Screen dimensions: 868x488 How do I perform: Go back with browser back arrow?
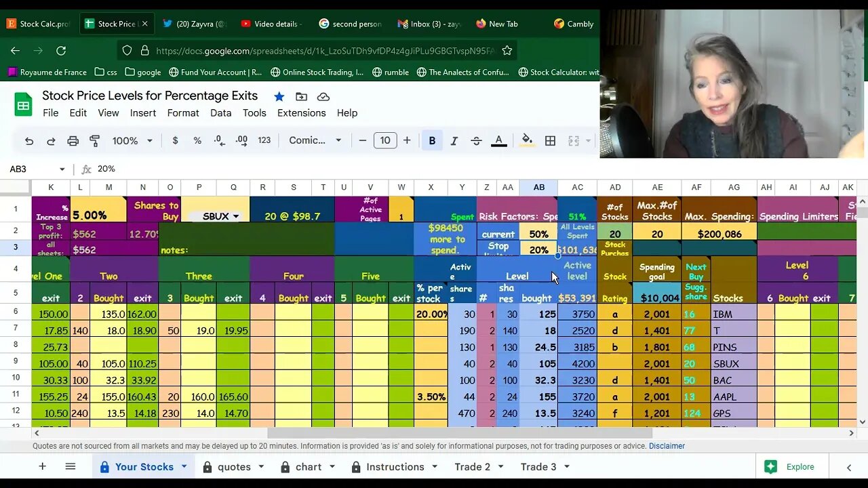click(x=15, y=50)
